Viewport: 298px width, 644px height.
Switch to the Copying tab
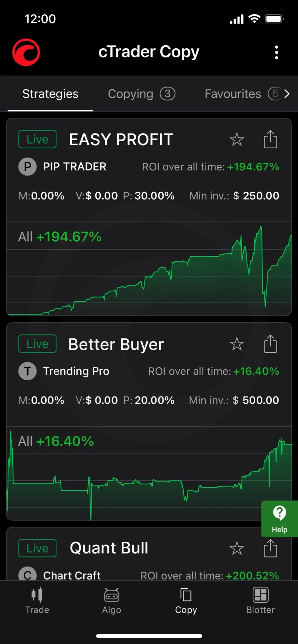[141, 94]
